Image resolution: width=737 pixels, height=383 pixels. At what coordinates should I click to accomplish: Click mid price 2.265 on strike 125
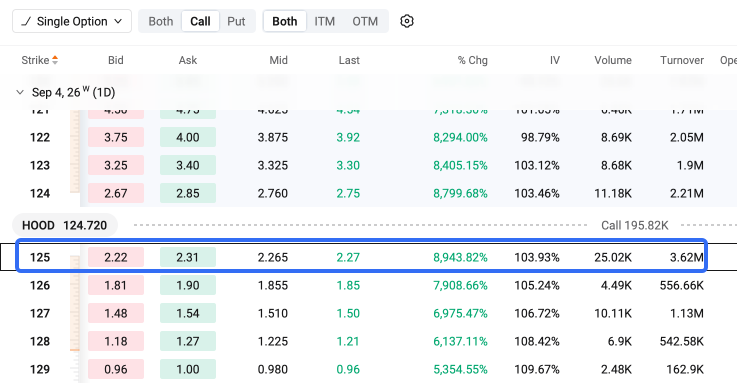pyautogui.click(x=273, y=257)
